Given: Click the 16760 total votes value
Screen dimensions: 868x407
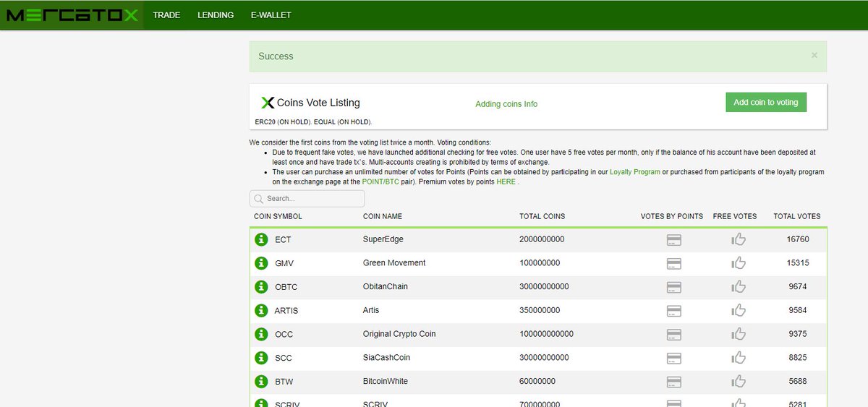Looking at the screenshot, I should pyautogui.click(x=798, y=239).
